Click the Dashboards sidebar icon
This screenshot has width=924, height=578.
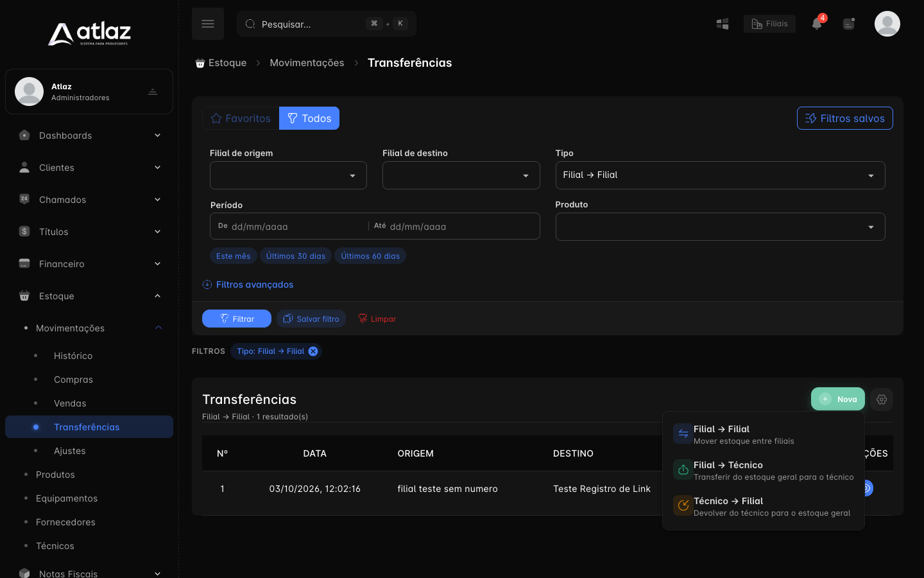point(24,136)
